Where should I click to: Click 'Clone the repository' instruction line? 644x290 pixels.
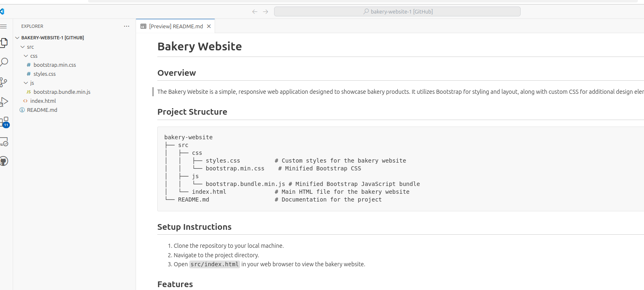(x=229, y=246)
